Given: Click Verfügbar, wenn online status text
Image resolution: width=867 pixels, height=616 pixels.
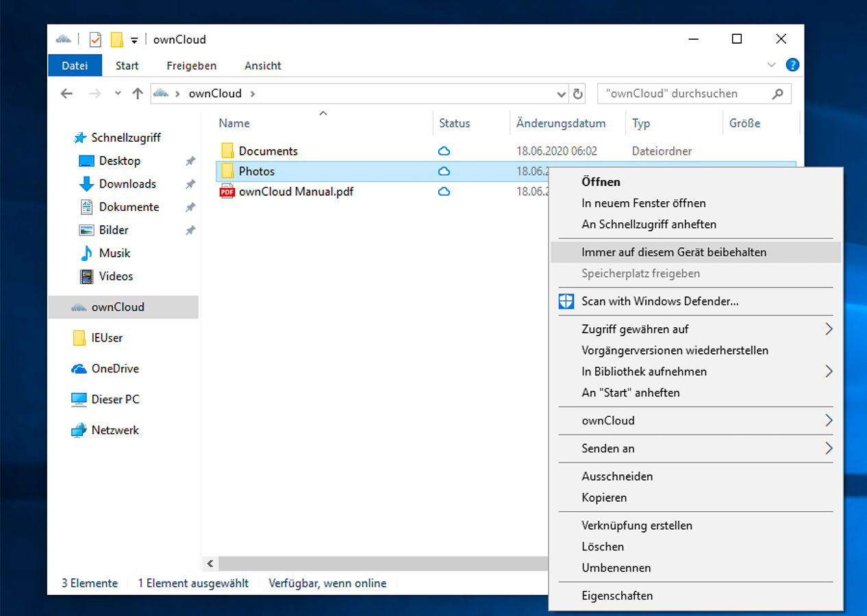Looking at the screenshot, I should (327, 583).
